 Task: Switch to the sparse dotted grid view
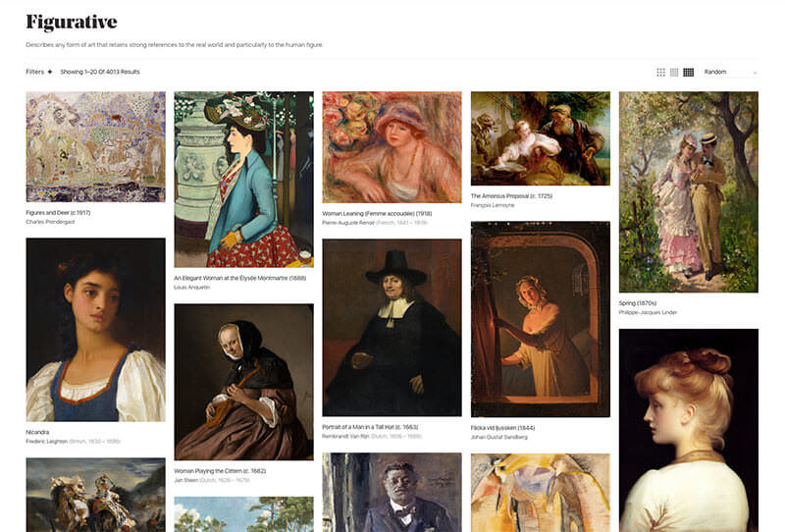[x=660, y=72]
